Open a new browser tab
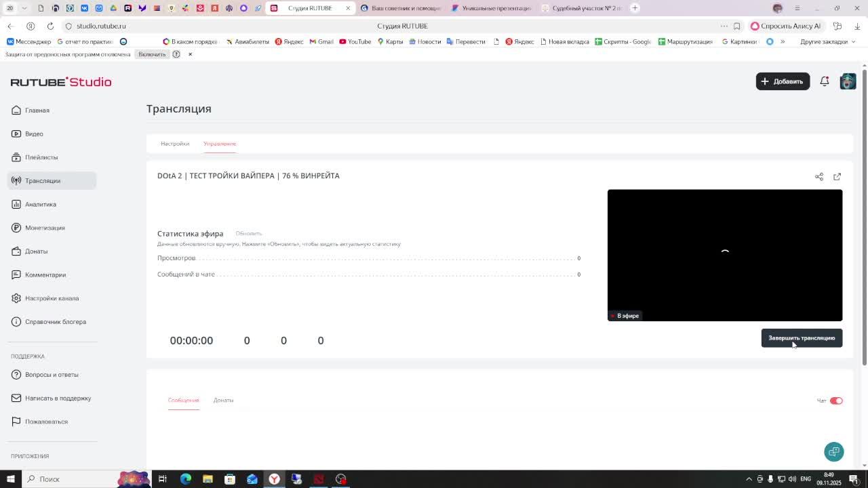 pyautogui.click(x=635, y=8)
